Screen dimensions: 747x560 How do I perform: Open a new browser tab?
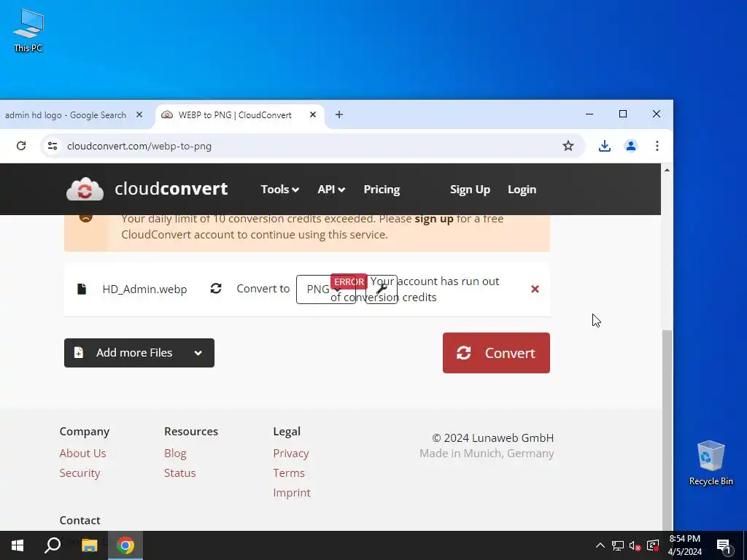pyautogui.click(x=339, y=114)
